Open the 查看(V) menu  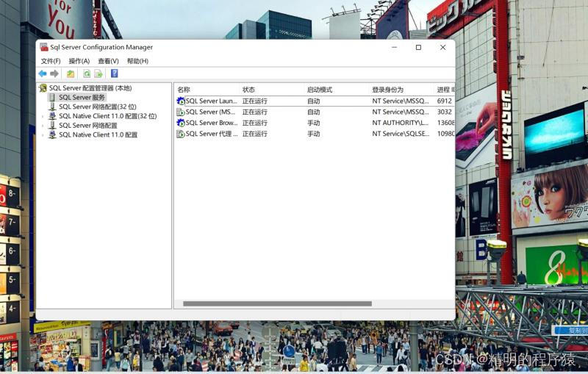tap(108, 61)
